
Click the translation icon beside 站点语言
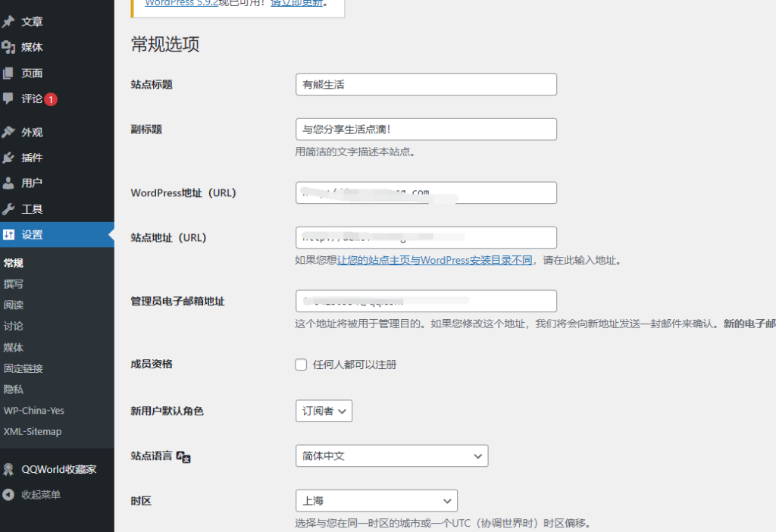point(183,456)
